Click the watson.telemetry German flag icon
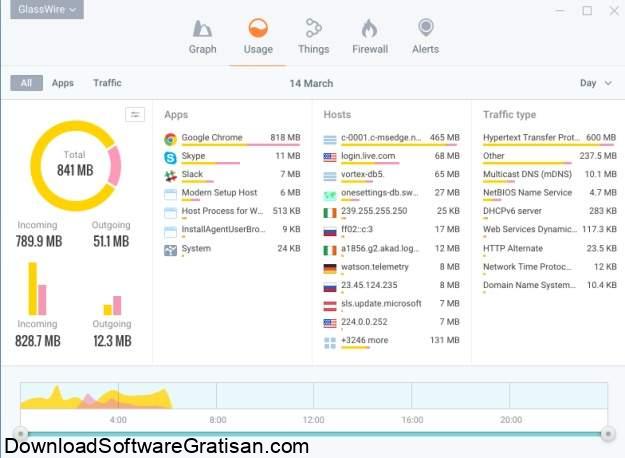 pos(330,269)
